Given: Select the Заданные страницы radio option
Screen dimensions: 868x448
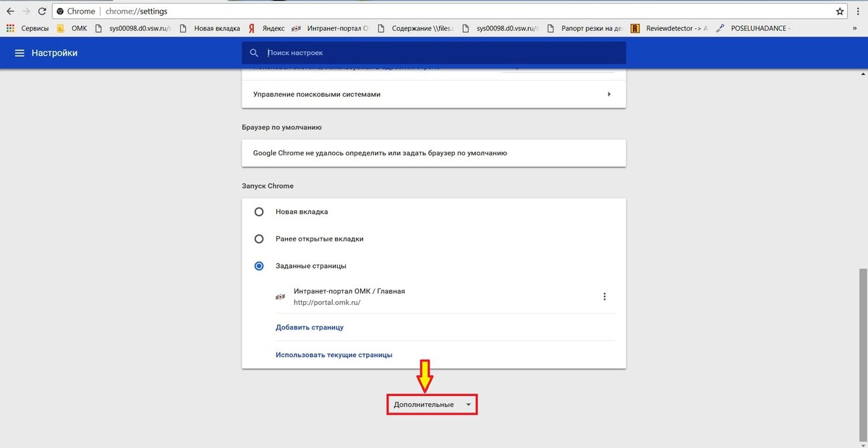Looking at the screenshot, I should (x=259, y=266).
